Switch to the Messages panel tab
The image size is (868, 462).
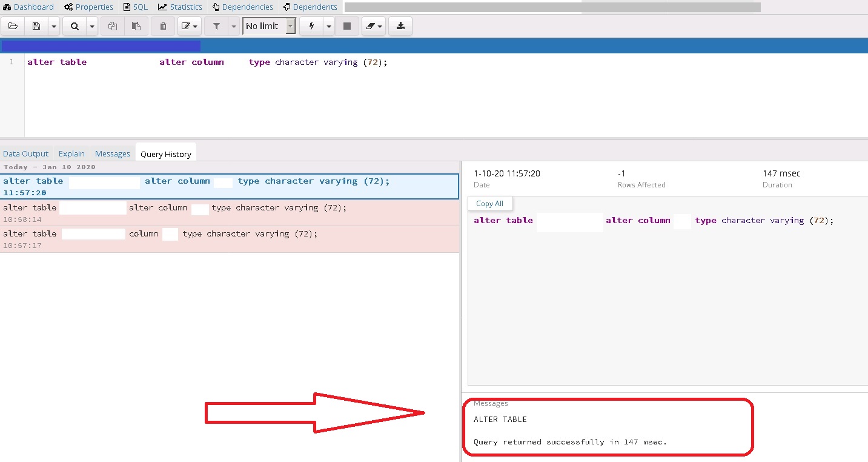(113, 154)
